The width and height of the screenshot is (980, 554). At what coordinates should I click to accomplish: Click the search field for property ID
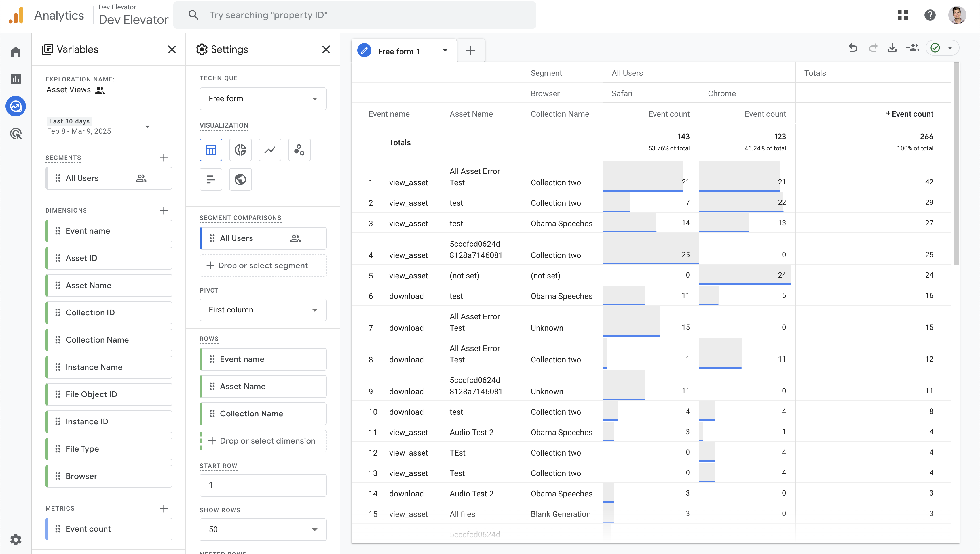(354, 15)
